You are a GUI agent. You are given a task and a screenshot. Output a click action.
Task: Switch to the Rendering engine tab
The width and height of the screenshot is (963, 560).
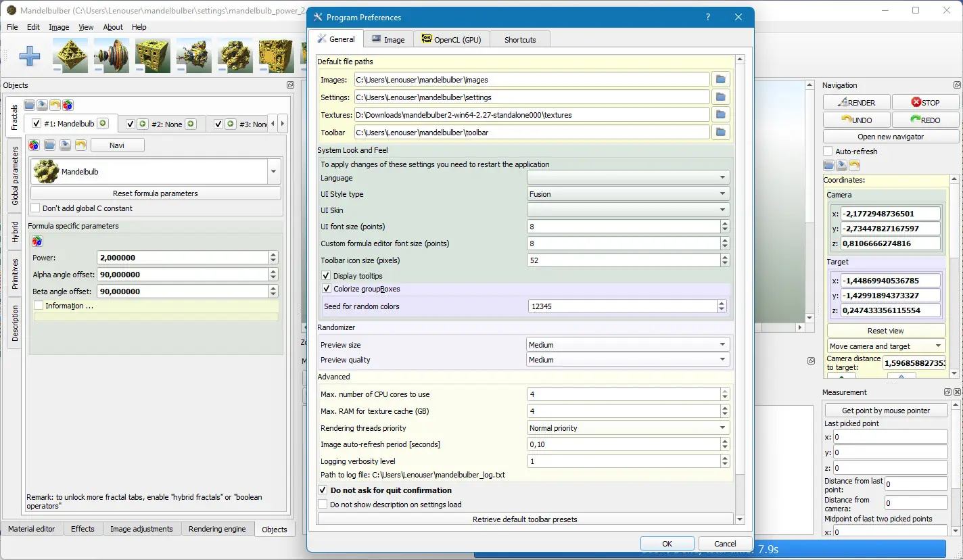point(217,529)
